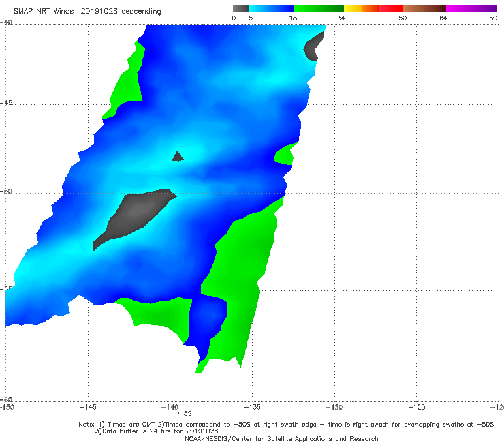Click the blue 5-18 segment of colorbar
The image size is (504, 443).
272,8
